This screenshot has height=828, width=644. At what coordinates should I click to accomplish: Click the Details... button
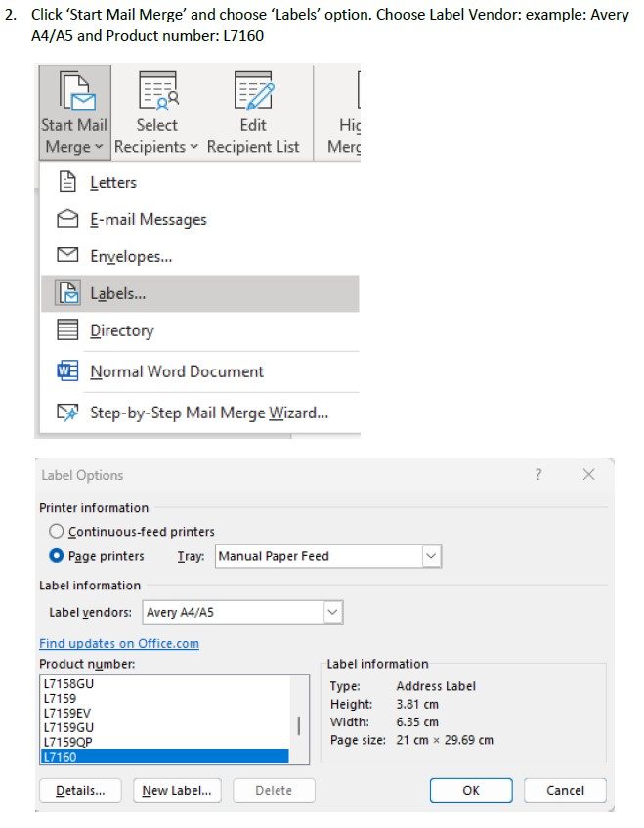point(80,790)
